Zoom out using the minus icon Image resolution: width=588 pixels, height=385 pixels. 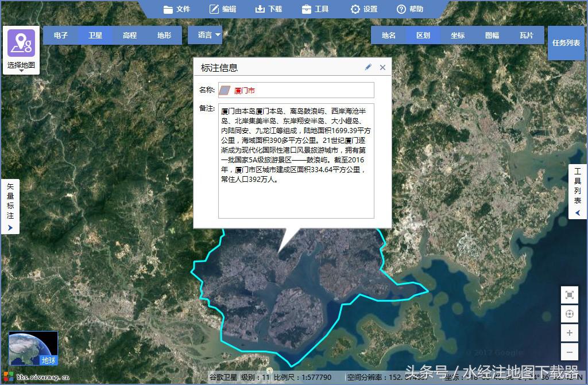click(569, 352)
